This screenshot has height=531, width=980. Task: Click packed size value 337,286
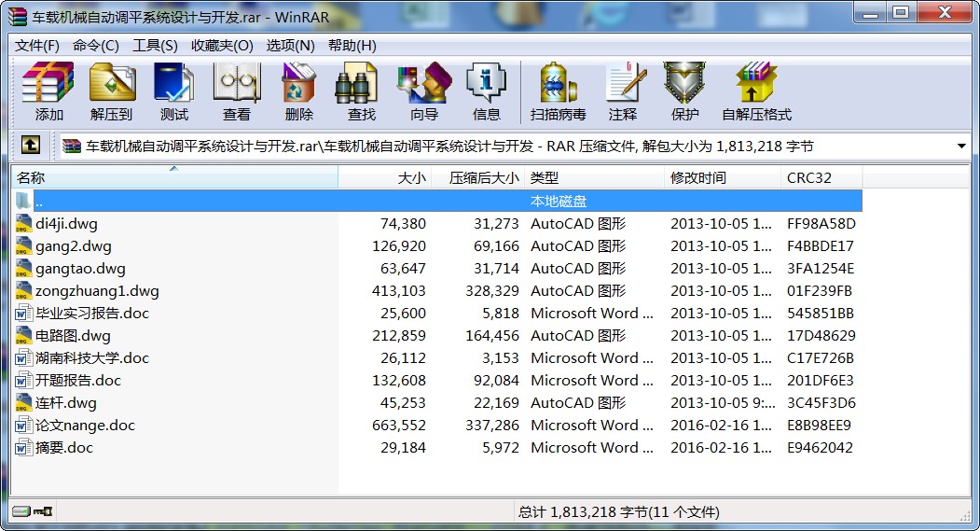click(x=492, y=426)
